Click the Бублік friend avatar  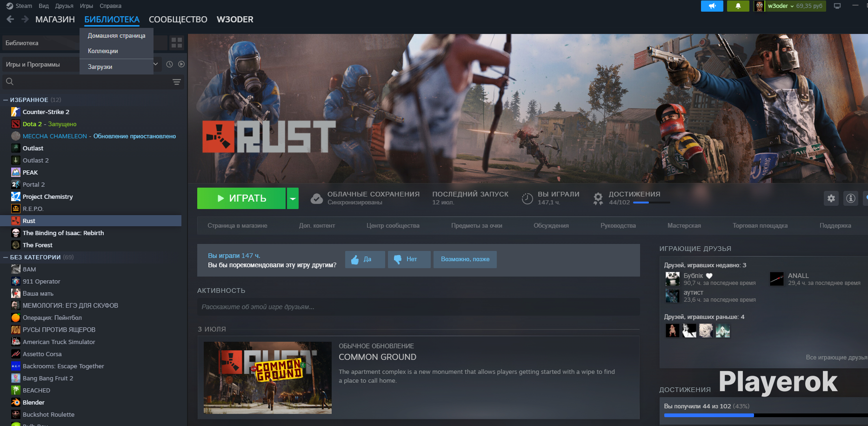673,279
